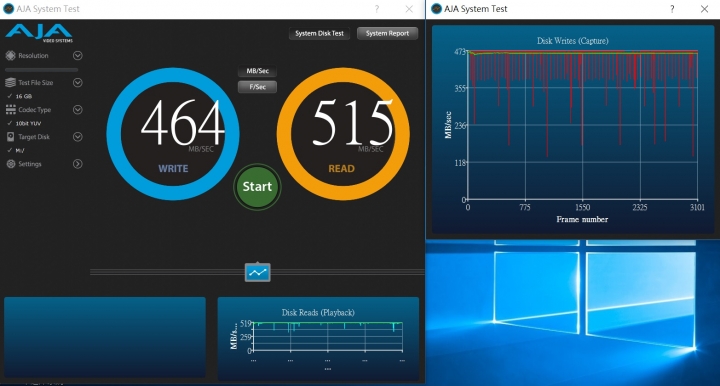
Task: Open help in main AJA window
Action: 377,9
